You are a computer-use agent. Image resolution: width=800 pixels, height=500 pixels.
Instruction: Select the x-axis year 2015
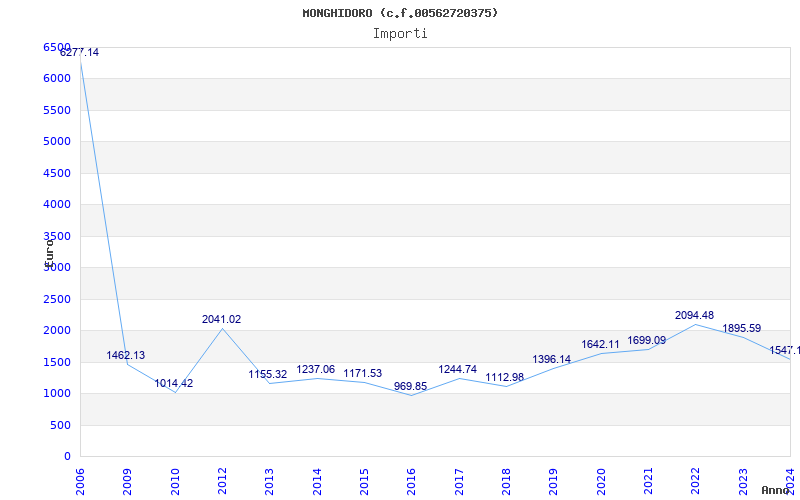click(364, 482)
